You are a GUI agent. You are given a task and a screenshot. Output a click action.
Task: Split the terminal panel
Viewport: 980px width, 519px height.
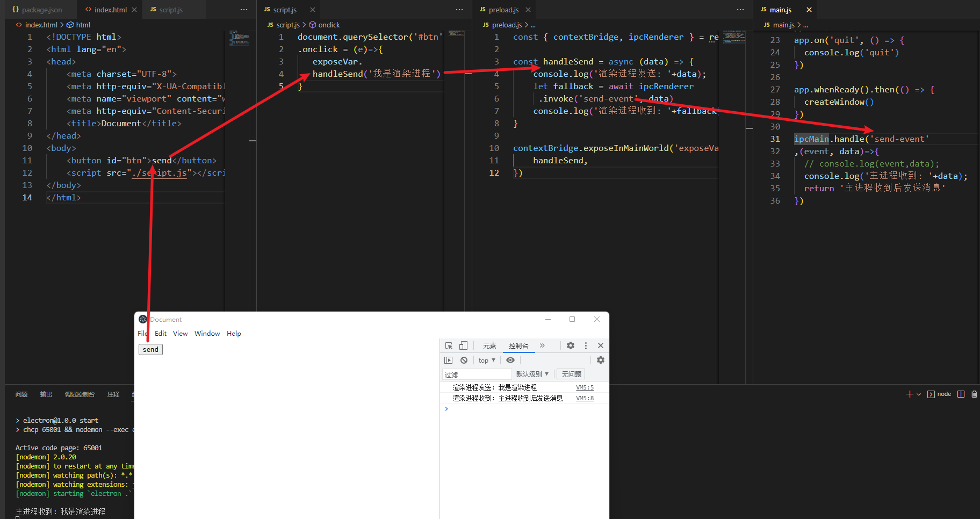pos(961,394)
